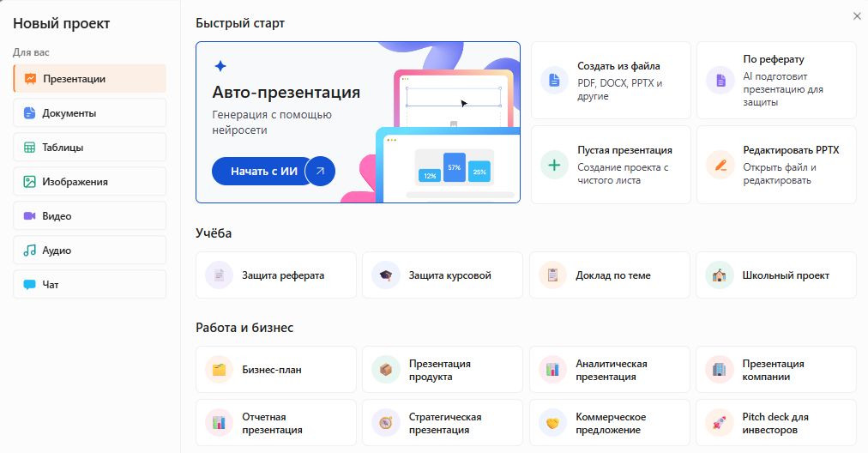Click the chart icon of Аналитическая презентация

[x=552, y=370]
